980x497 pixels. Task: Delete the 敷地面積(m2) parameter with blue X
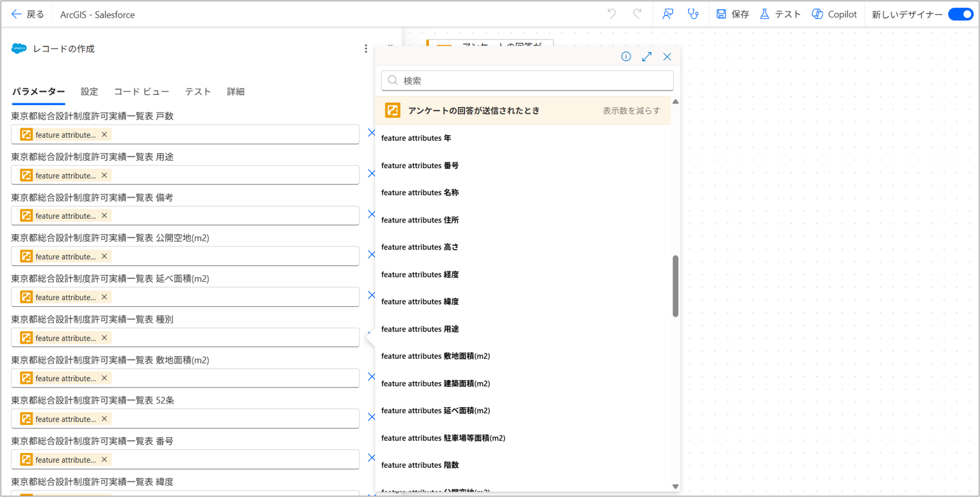[x=371, y=377]
